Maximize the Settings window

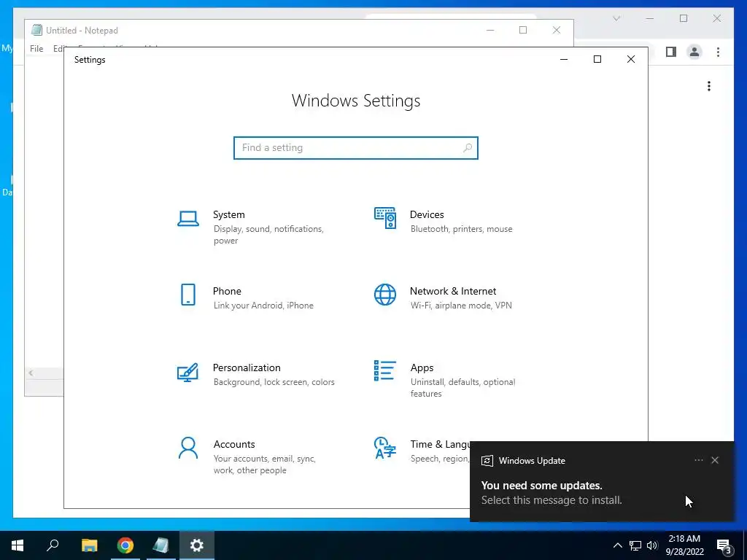(x=597, y=59)
